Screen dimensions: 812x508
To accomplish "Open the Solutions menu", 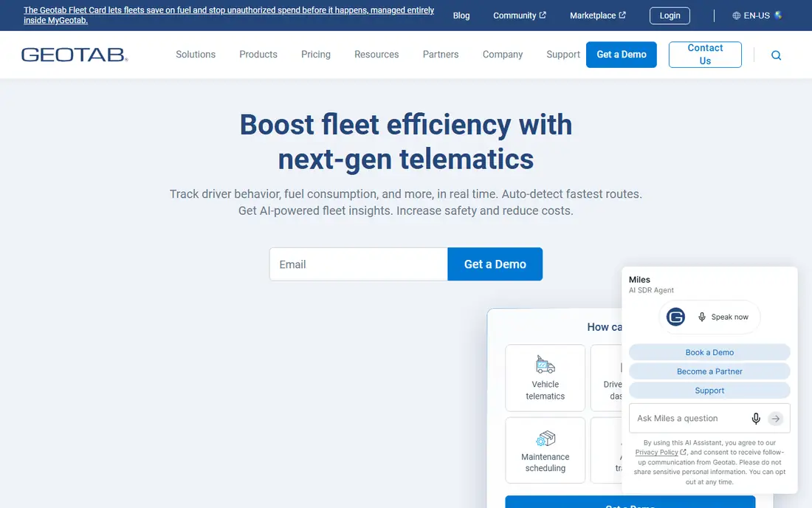I will pos(195,55).
